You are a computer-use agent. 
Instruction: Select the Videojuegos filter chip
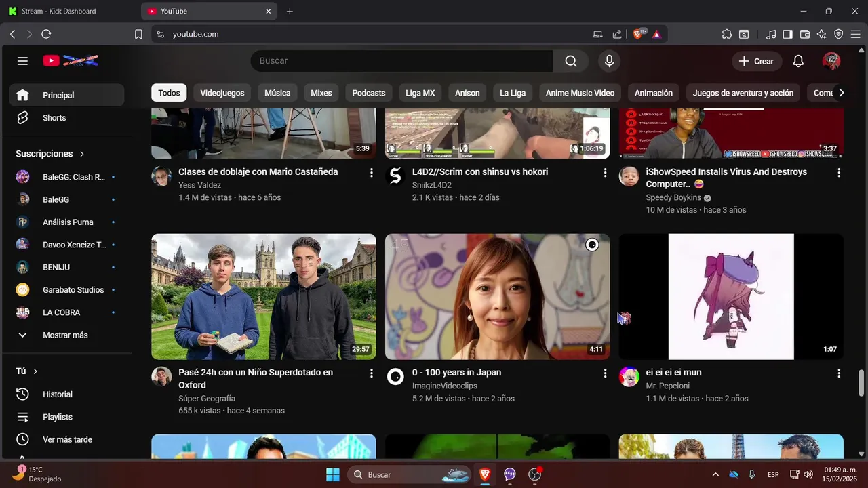[222, 93]
